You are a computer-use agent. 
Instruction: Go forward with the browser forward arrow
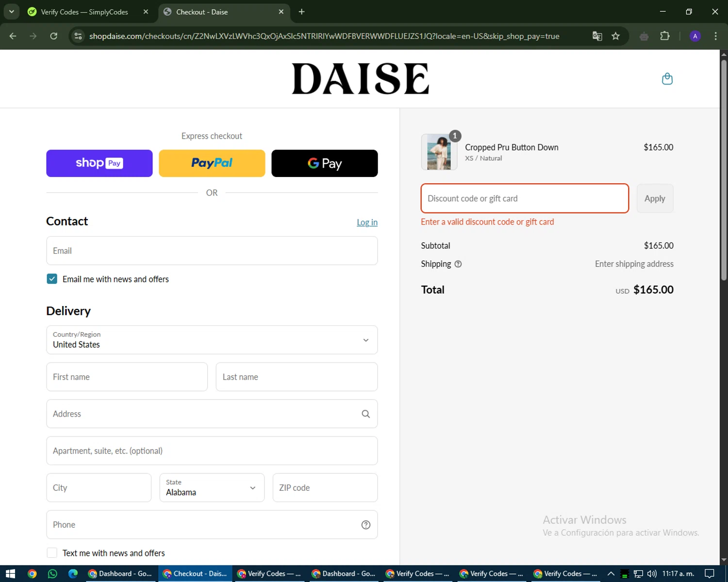pyautogui.click(x=33, y=36)
